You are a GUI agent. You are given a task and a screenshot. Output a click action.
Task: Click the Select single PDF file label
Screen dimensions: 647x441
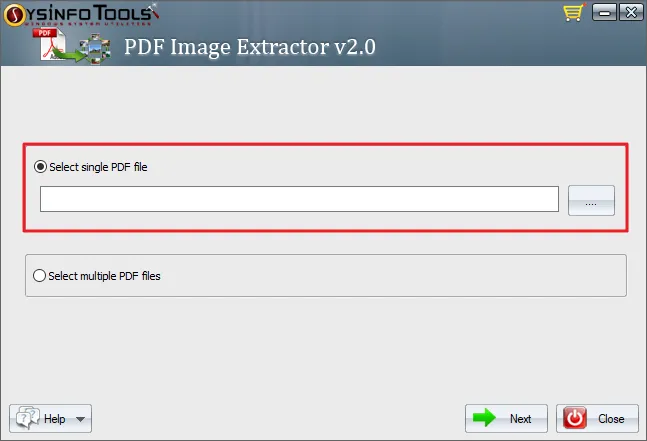98,167
